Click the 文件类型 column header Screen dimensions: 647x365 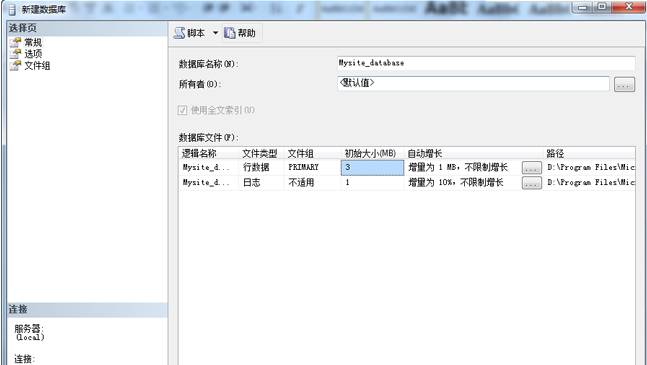(x=262, y=153)
